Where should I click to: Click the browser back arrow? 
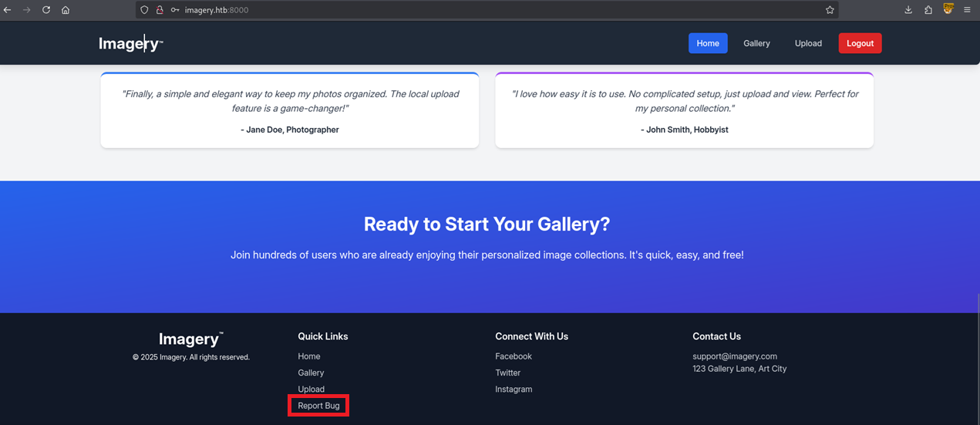pos(8,10)
